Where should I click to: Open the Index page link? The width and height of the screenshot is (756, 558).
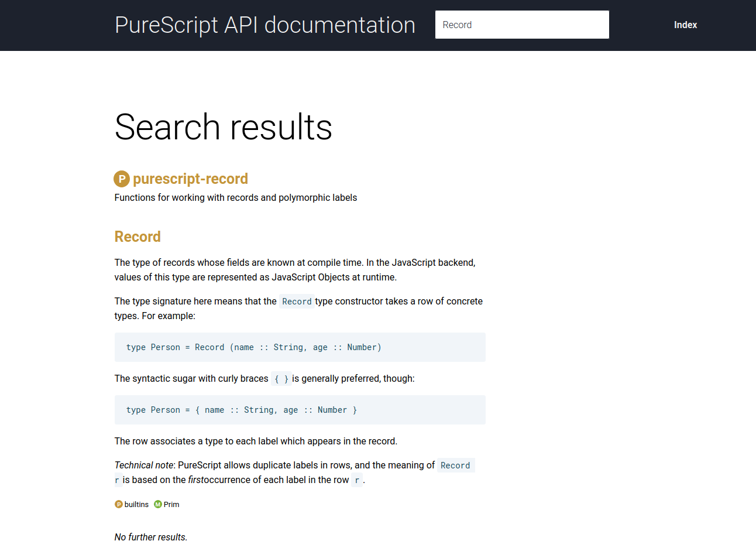[x=685, y=25]
